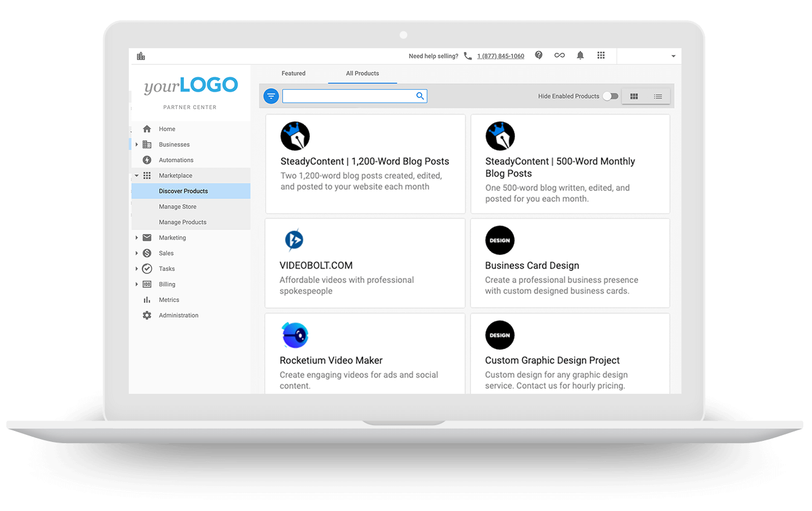Click 'Create engaging videos for ads' description

(x=359, y=380)
